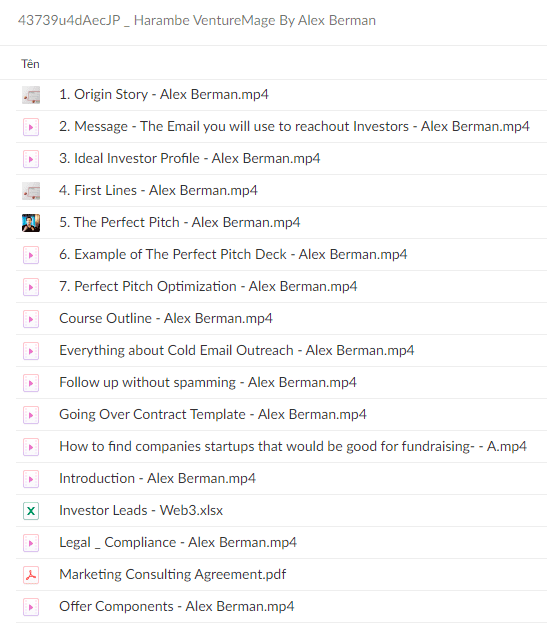Image resolution: width=547 pixels, height=628 pixels.
Task: Open How to find companies startups file
Action: pos(293,447)
